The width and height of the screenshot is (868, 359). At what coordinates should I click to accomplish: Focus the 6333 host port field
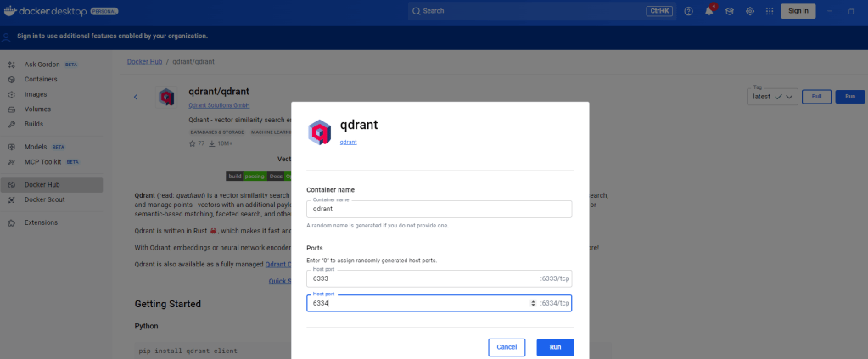click(x=424, y=278)
